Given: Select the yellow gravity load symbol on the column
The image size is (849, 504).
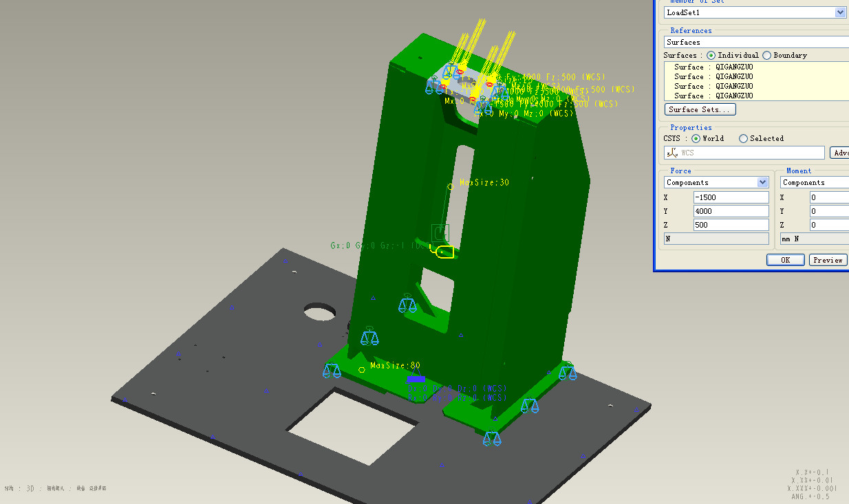Looking at the screenshot, I should [x=444, y=252].
